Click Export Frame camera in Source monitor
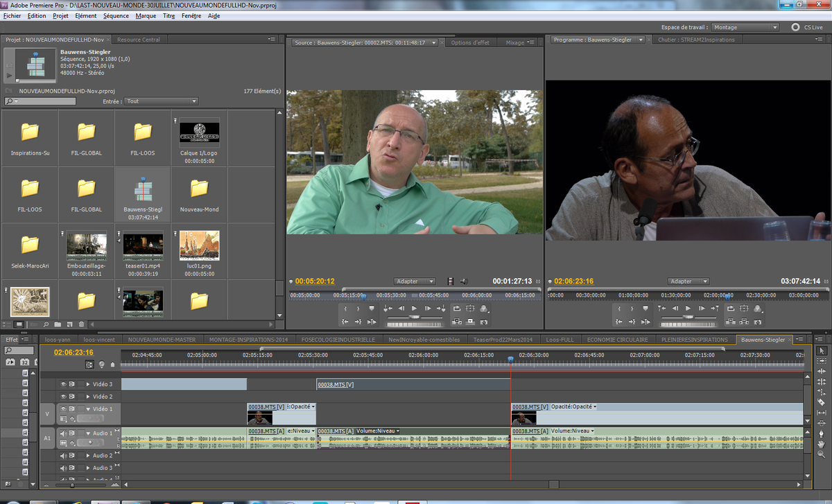Screen dimensions: 832x504 point(484,322)
